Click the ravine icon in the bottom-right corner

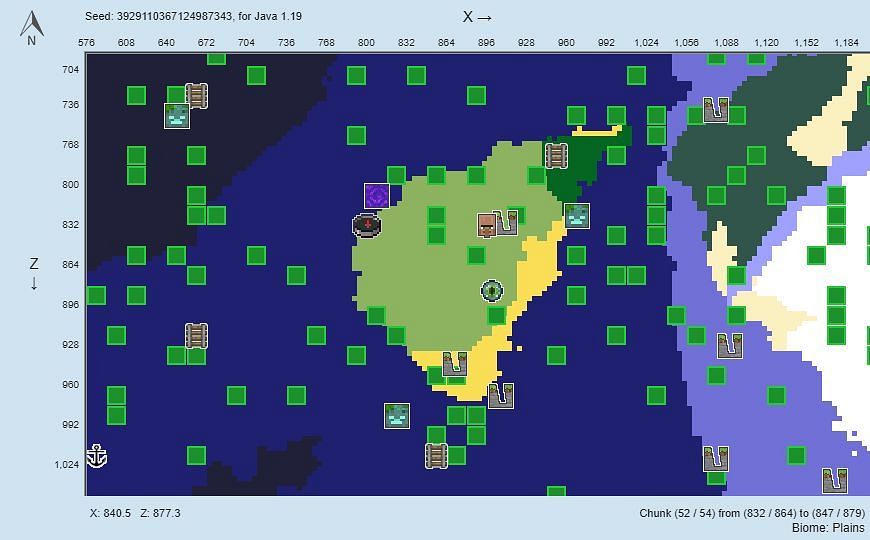(835, 481)
